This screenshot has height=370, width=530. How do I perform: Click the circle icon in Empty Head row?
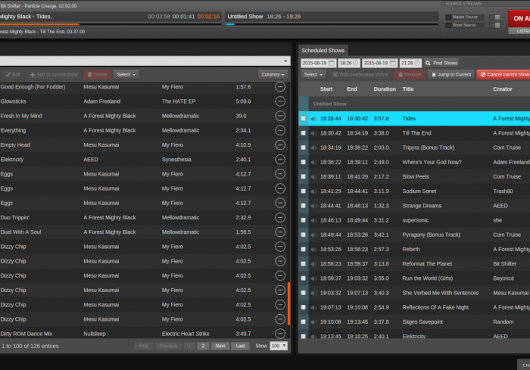280,145
